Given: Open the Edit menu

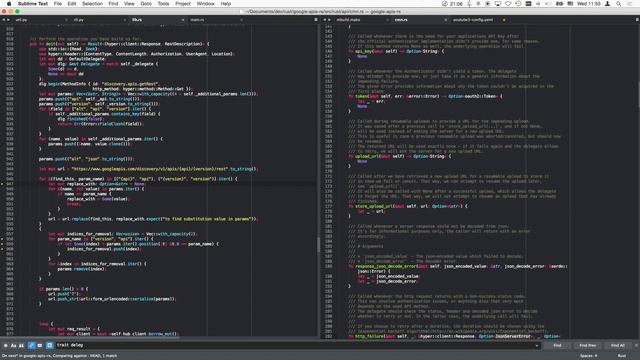Looking at the screenshot, I should [72, 4].
